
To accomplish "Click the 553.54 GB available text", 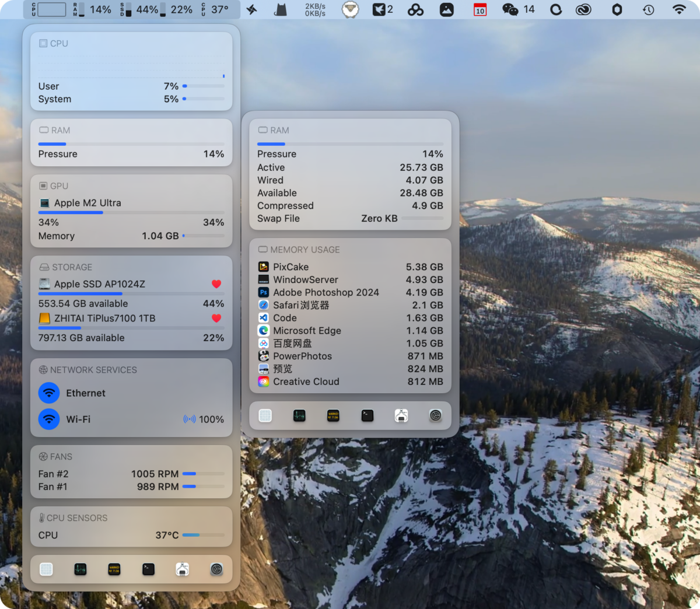I will (x=83, y=304).
